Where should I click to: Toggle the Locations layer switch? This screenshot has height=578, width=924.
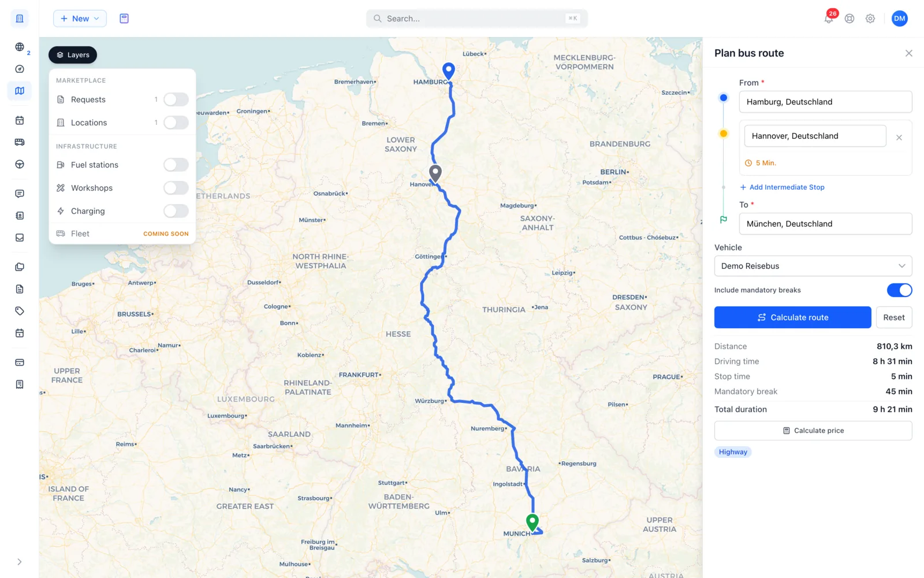[x=176, y=123]
